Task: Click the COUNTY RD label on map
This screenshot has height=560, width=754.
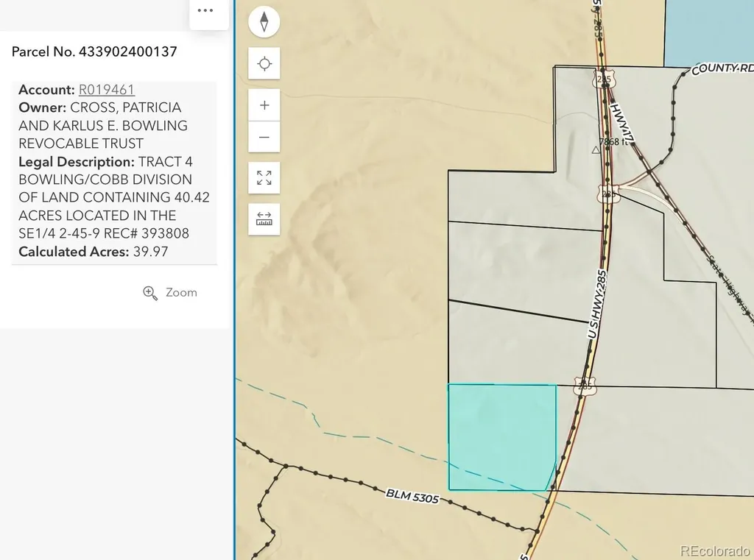Action: click(x=722, y=69)
